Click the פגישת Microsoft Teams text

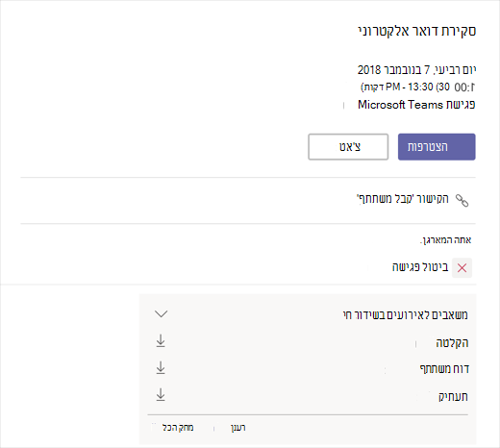click(416, 105)
